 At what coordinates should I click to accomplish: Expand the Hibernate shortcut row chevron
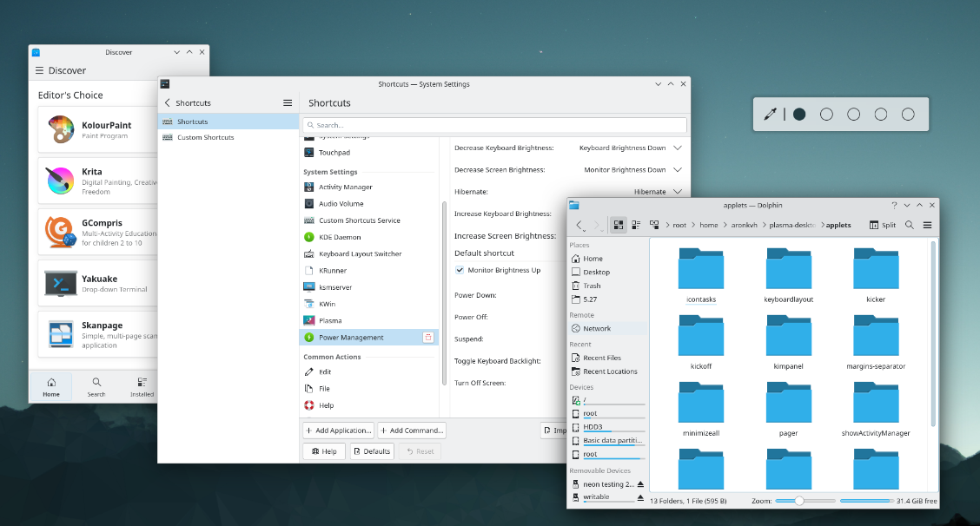[678, 192]
